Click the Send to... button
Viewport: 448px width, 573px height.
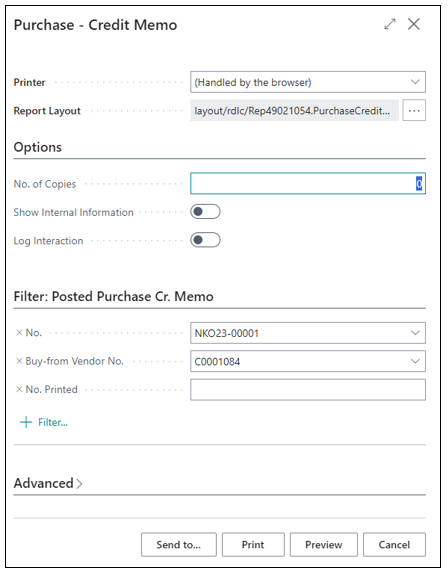coord(179,544)
